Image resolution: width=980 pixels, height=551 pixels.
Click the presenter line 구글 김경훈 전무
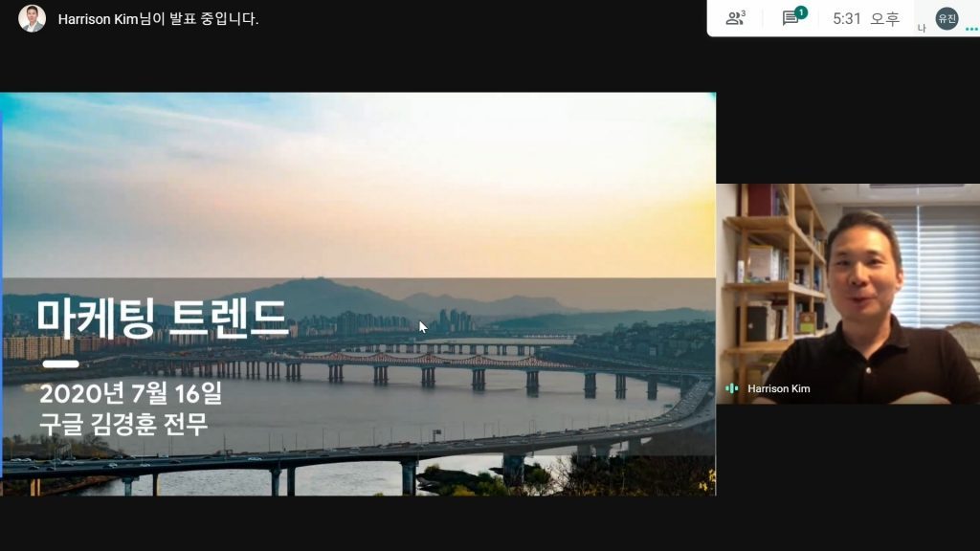tap(123, 424)
